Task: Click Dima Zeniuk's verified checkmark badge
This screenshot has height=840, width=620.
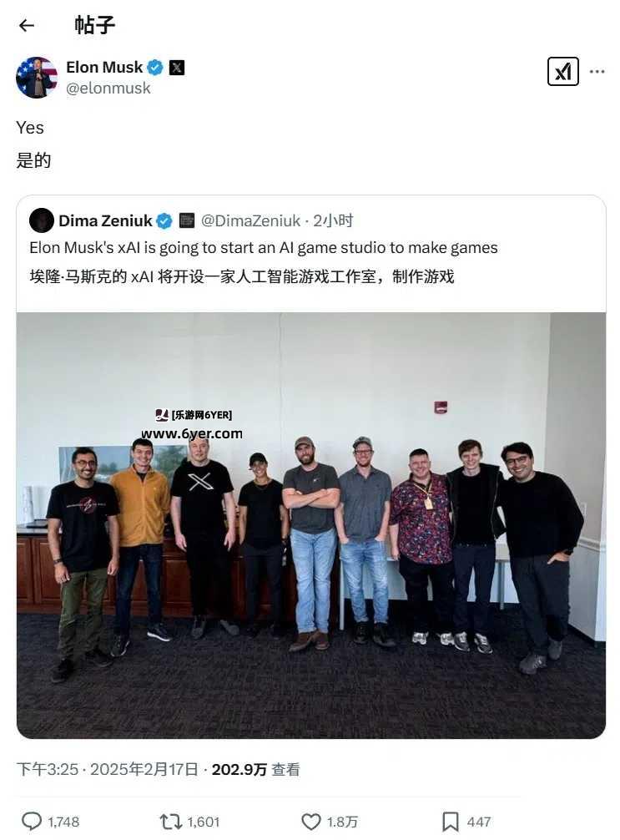Action: [x=164, y=220]
